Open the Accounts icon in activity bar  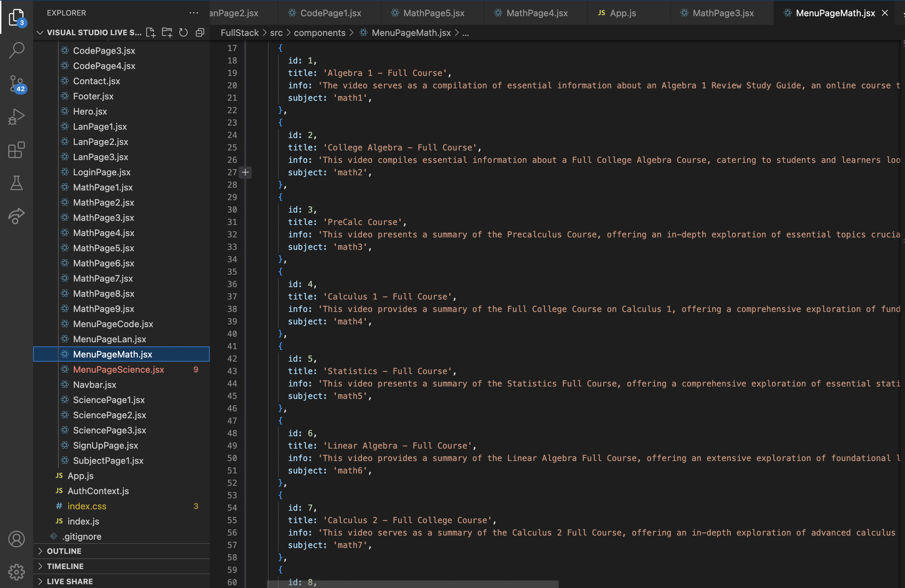tap(16, 539)
